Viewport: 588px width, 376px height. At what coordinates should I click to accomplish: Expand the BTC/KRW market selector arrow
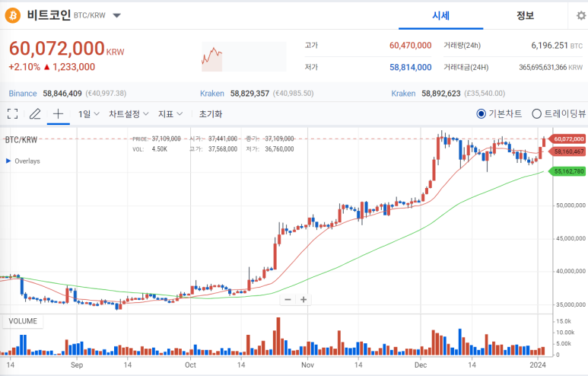[116, 15]
